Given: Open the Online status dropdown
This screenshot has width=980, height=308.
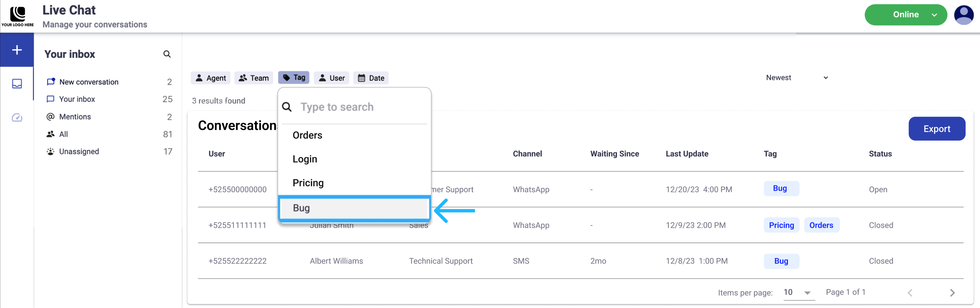Looking at the screenshot, I should pos(906,15).
